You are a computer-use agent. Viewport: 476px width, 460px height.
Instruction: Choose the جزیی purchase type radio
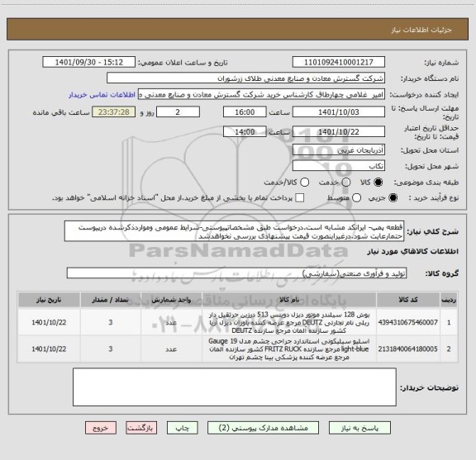393,198
